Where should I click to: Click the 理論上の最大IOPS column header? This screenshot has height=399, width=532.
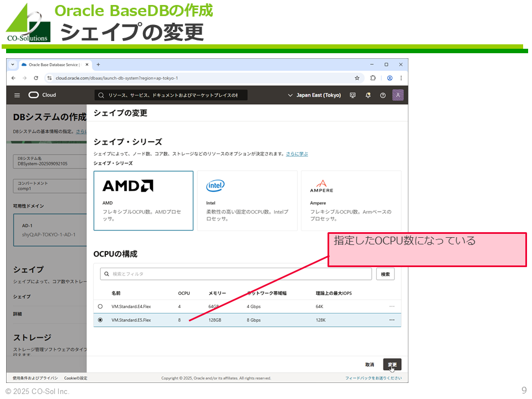[334, 293]
